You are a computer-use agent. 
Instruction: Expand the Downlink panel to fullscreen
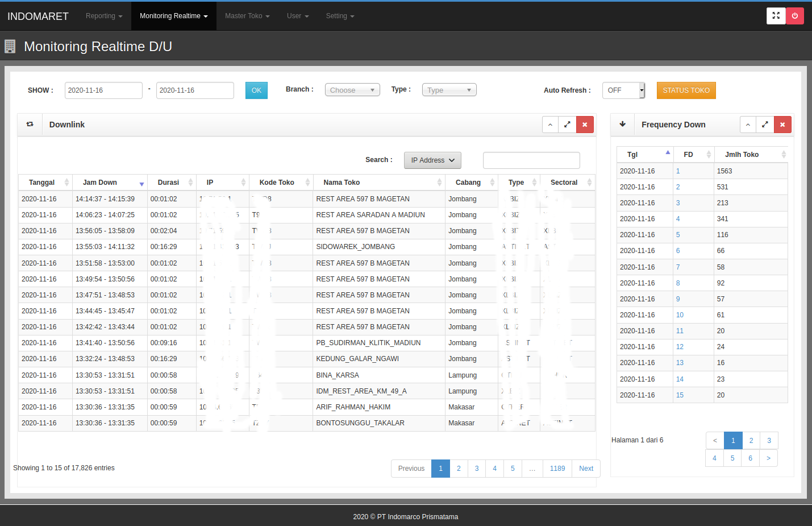pos(567,125)
